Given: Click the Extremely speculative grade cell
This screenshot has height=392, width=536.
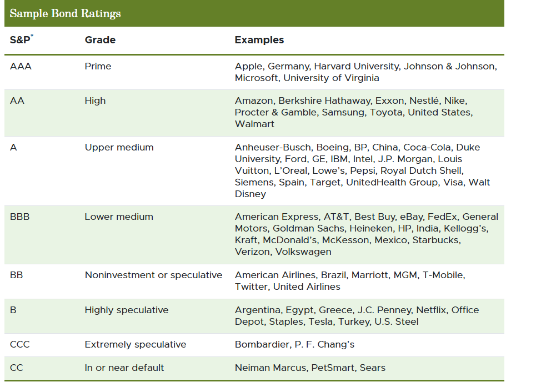Looking at the screenshot, I should 135,344.
